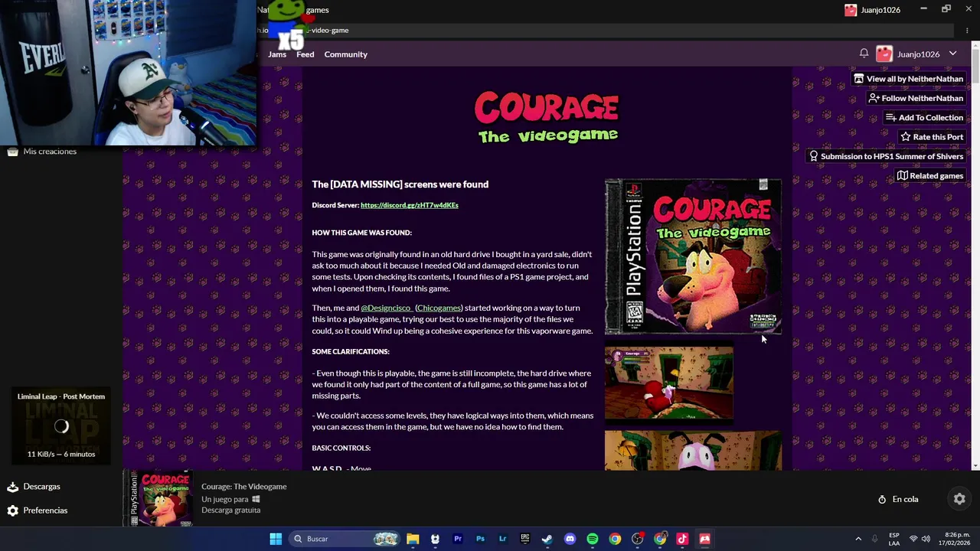Open the Courage PlayStation cover image

click(693, 257)
